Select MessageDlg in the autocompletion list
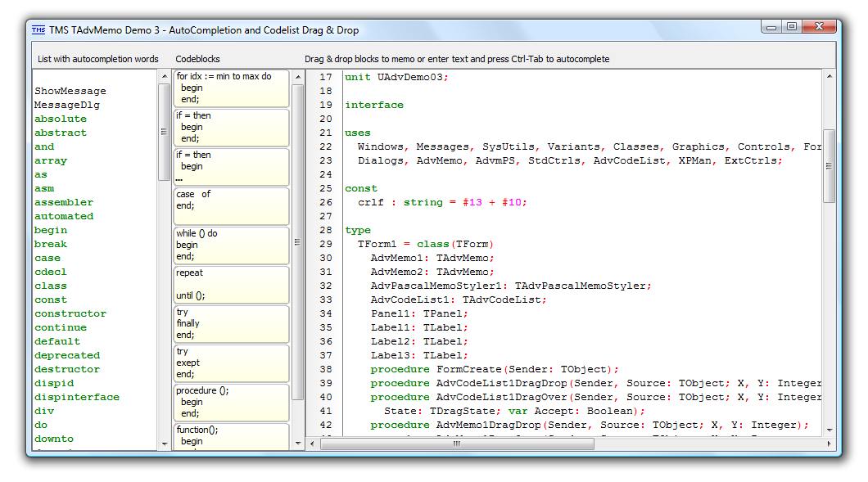Screen dimensions: 868x482 point(67,105)
